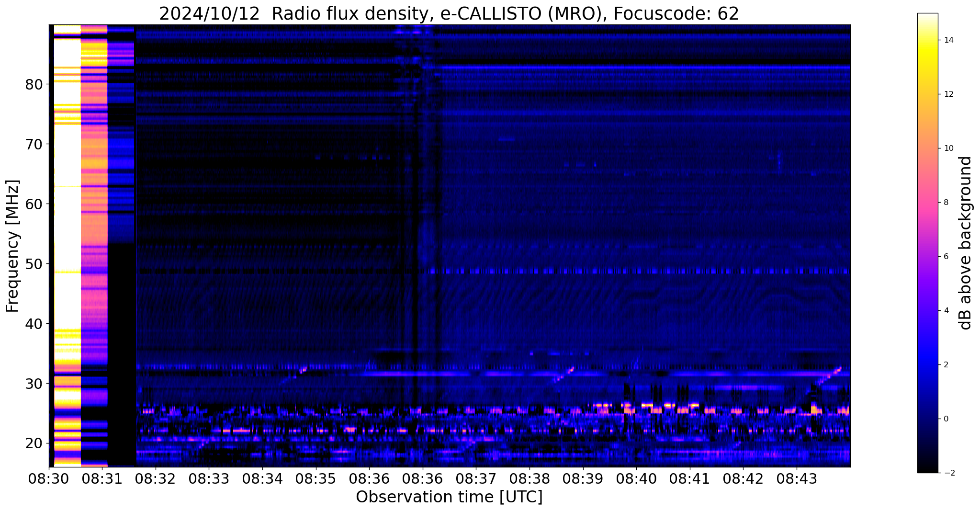
Task: Click the 08:37 time tick label
Action: coord(476,478)
